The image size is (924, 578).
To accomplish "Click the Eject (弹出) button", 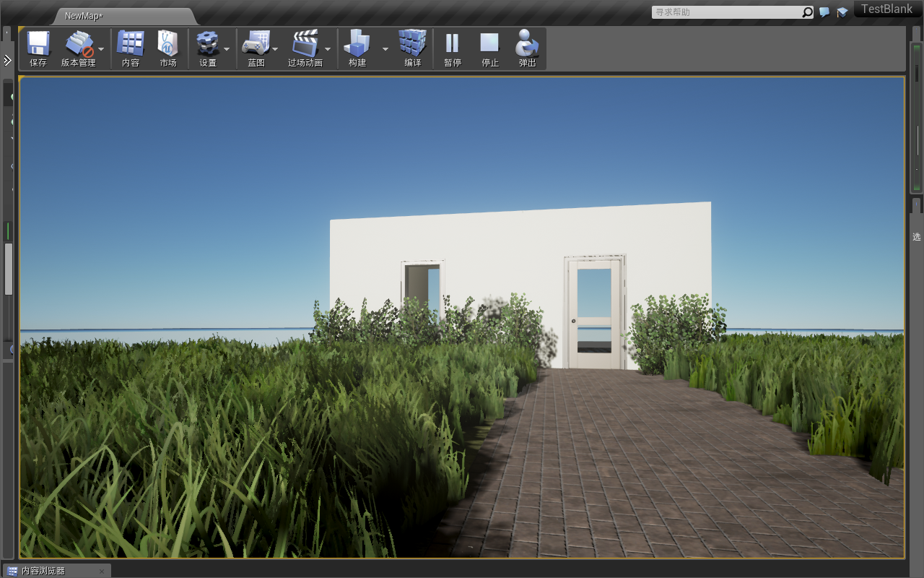I will 528,45.
